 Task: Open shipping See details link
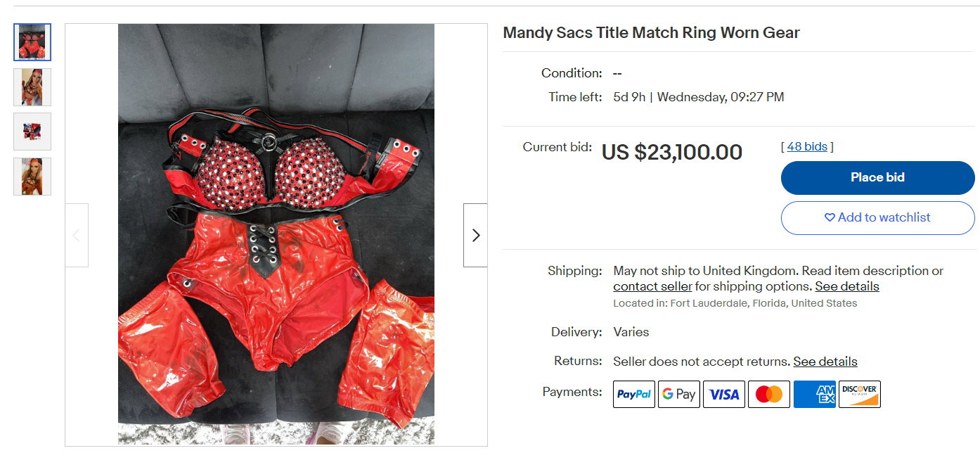pyautogui.click(x=847, y=286)
